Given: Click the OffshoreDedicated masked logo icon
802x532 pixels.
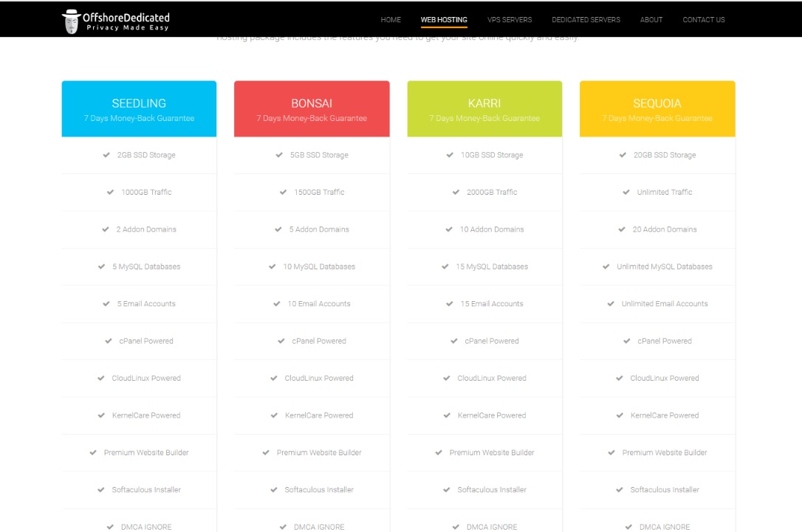Looking at the screenshot, I should point(71,22).
